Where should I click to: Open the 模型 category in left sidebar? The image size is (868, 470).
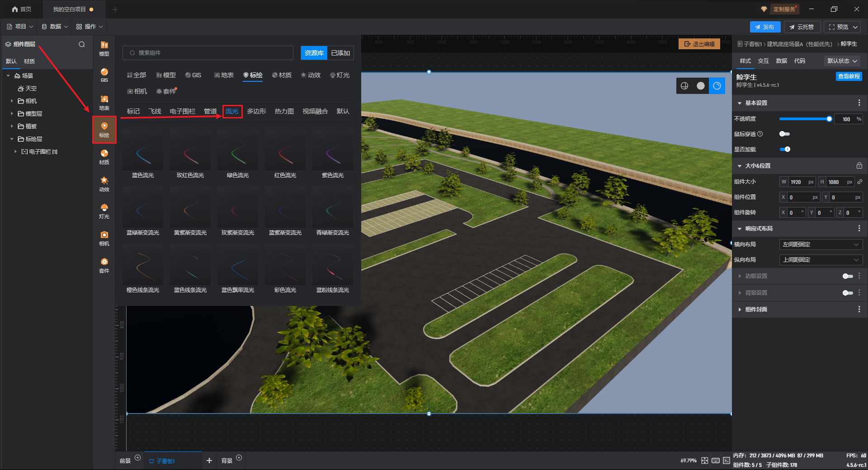[104, 48]
